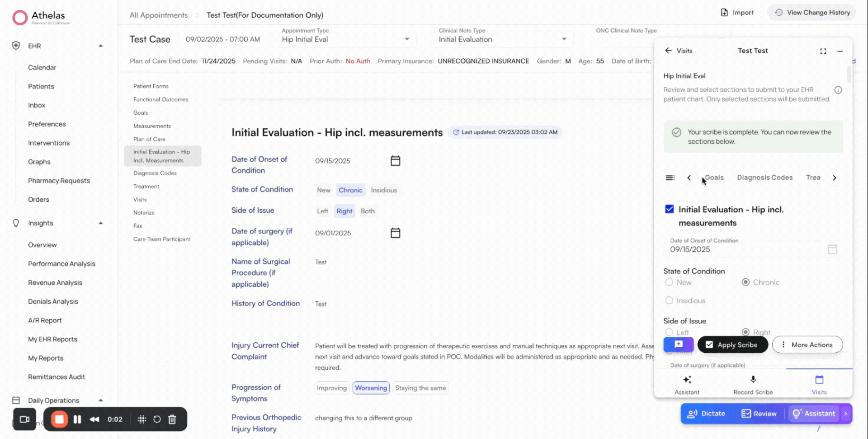Open Assistant sparkle icon in panel footer
The image size is (868, 439).
point(687,380)
